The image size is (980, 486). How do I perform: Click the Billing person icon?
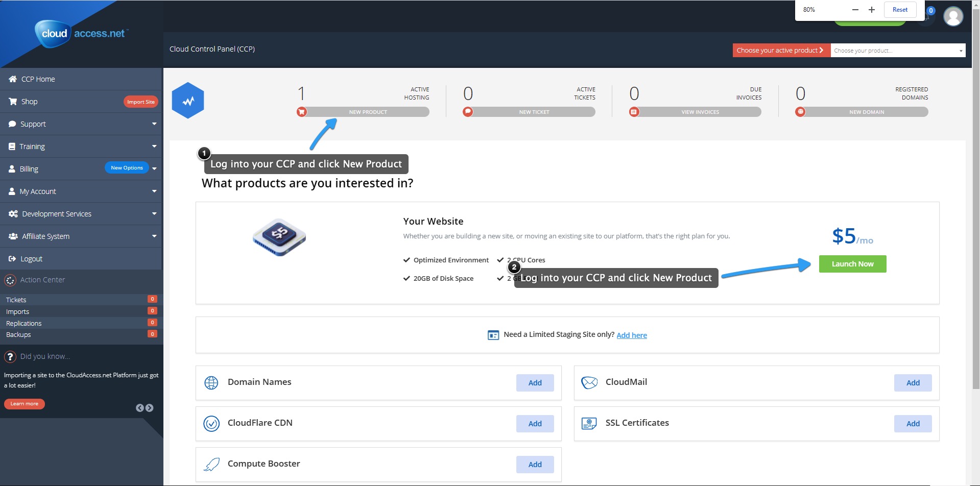pos(12,169)
